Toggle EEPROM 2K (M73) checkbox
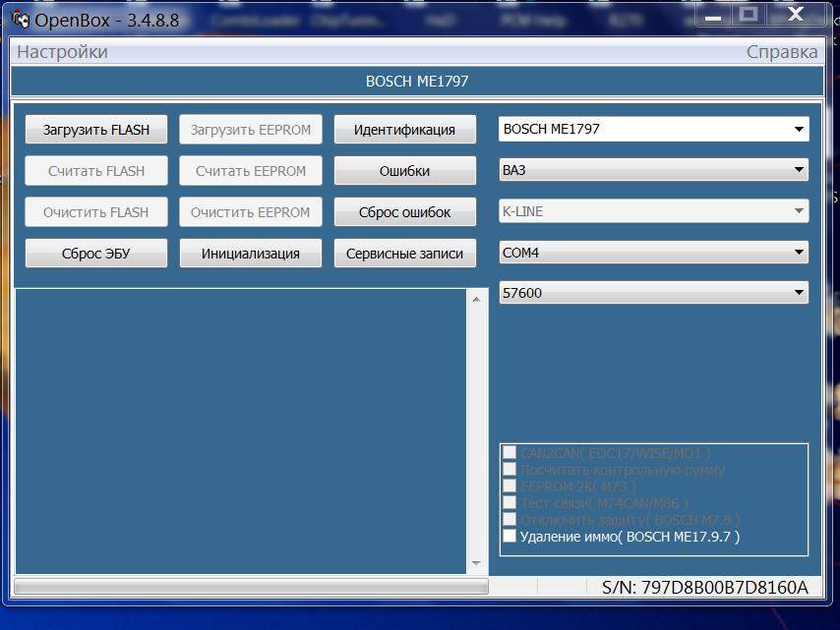This screenshot has width=840, height=630. coord(510,487)
